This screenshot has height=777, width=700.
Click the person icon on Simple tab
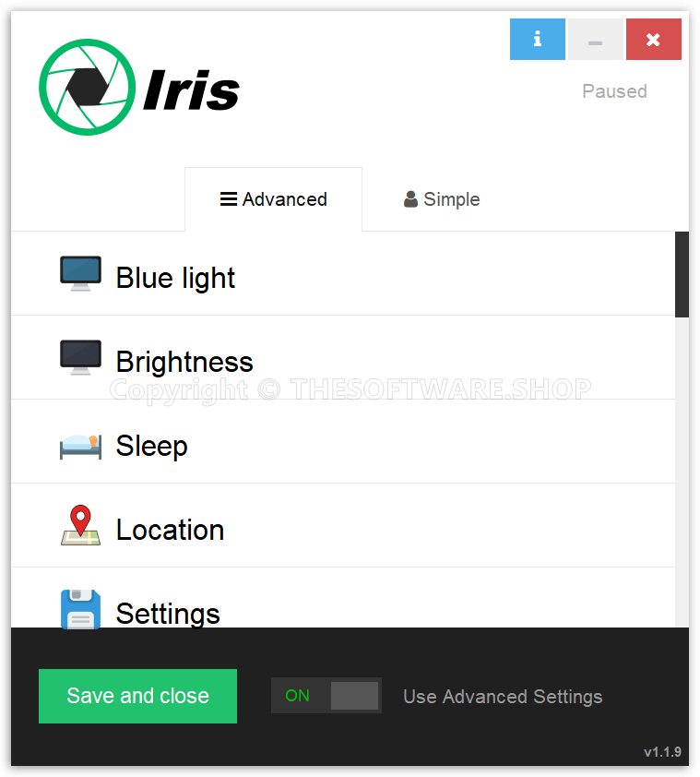pyautogui.click(x=410, y=198)
